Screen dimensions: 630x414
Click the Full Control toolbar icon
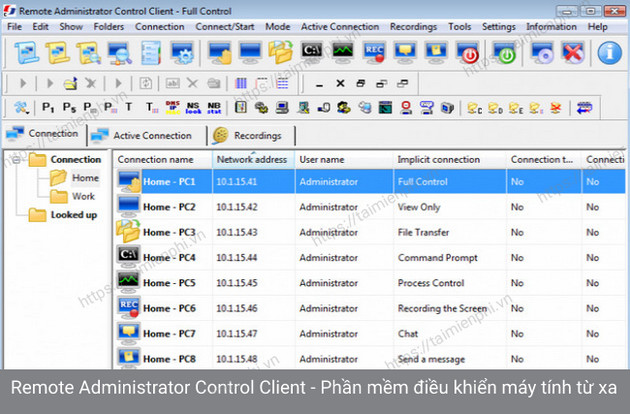click(220, 53)
